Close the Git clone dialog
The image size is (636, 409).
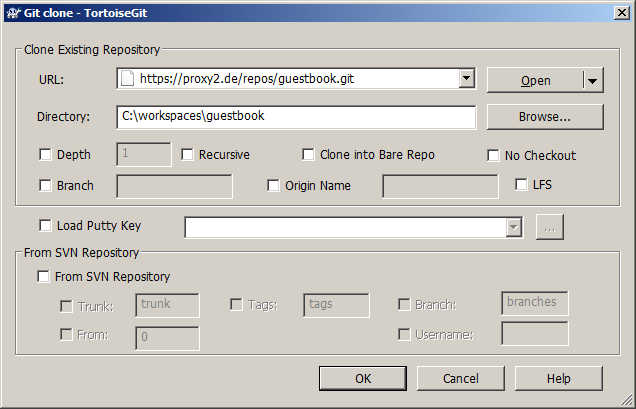click(622, 13)
